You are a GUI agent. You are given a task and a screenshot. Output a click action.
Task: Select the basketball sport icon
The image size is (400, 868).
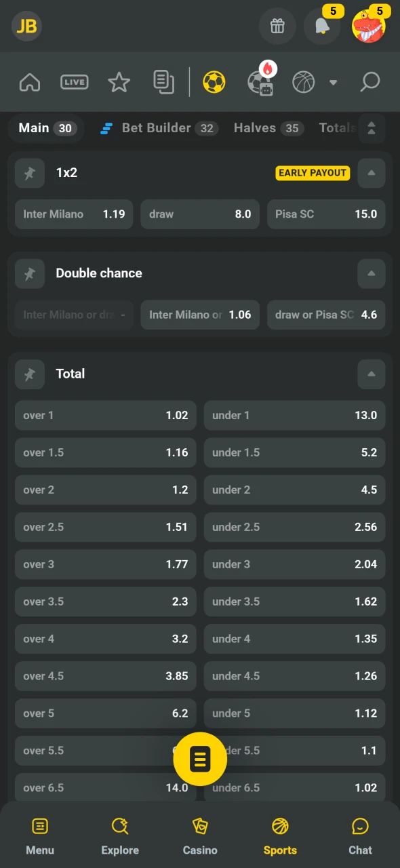tap(303, 82)
